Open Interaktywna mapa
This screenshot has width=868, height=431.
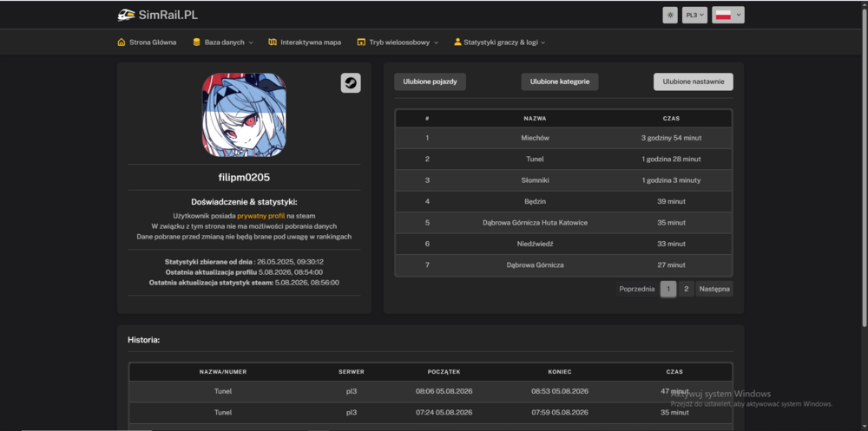[x=311, y=42]
